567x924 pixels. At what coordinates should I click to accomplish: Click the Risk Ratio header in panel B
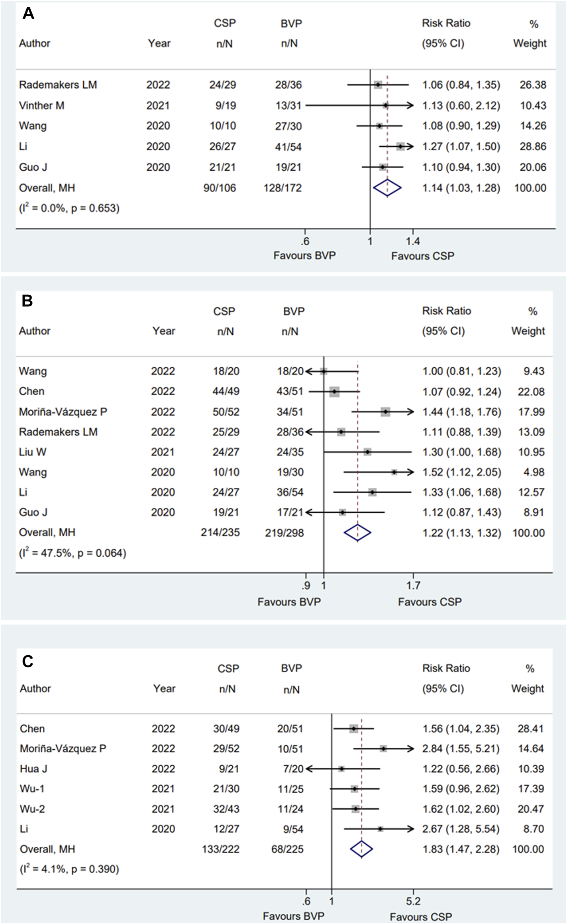point(446,311)
